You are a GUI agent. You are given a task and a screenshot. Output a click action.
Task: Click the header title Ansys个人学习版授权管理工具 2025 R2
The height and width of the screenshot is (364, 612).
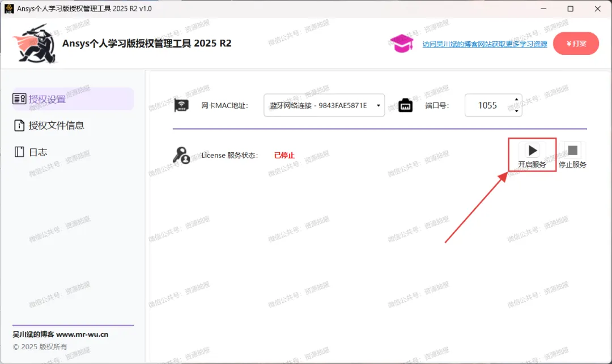click(x=147, y=43)
